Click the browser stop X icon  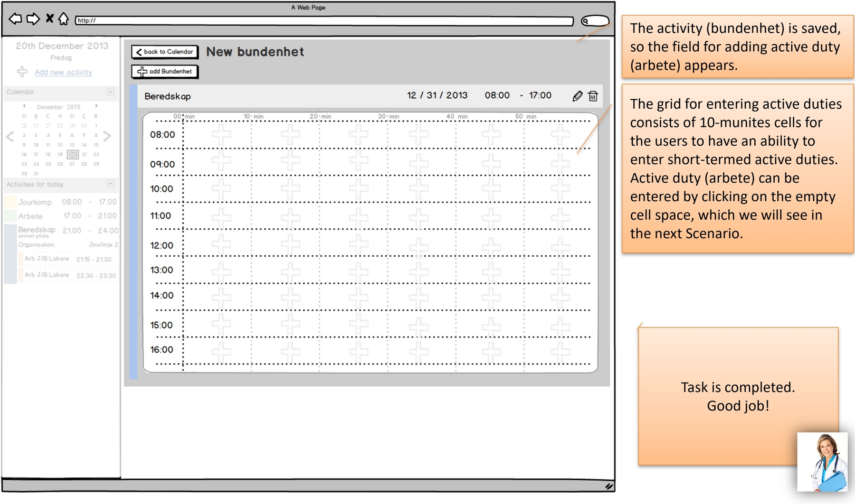coord(49,19)
